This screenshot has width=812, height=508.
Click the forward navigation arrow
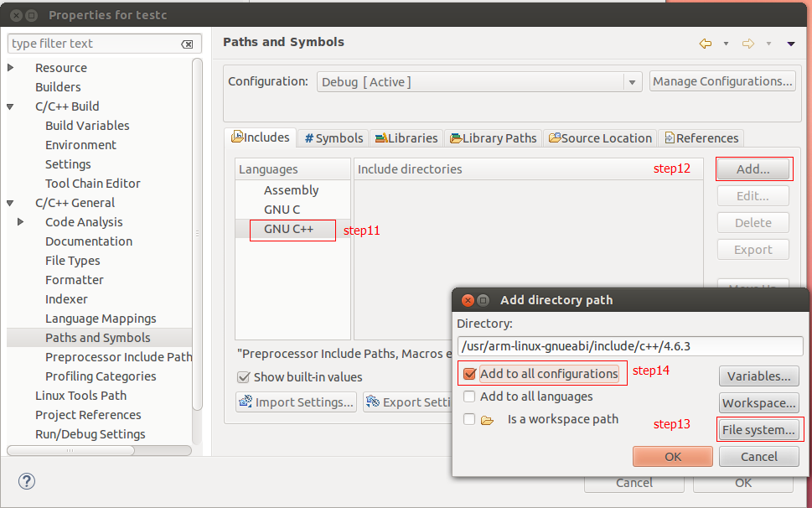pos(748,44)
